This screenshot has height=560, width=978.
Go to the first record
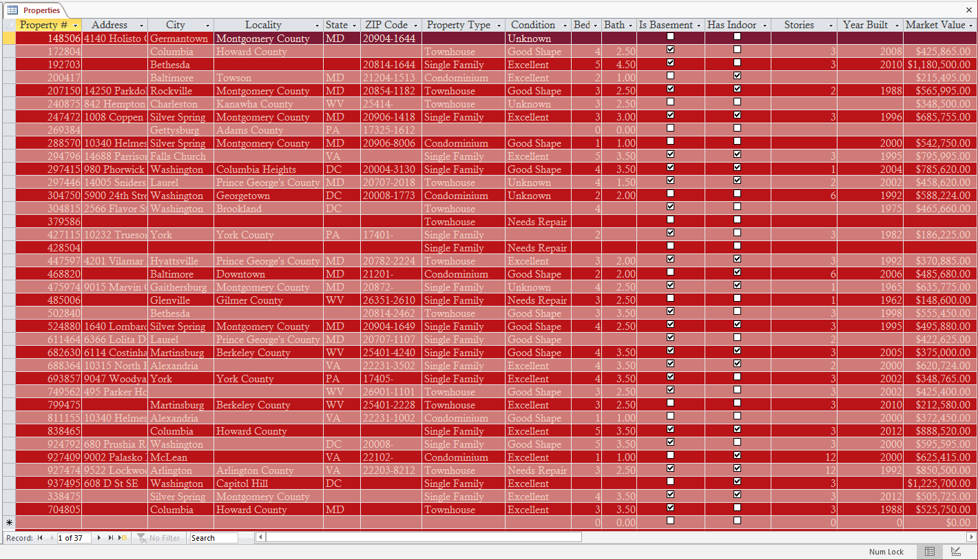tap(40, 538)
